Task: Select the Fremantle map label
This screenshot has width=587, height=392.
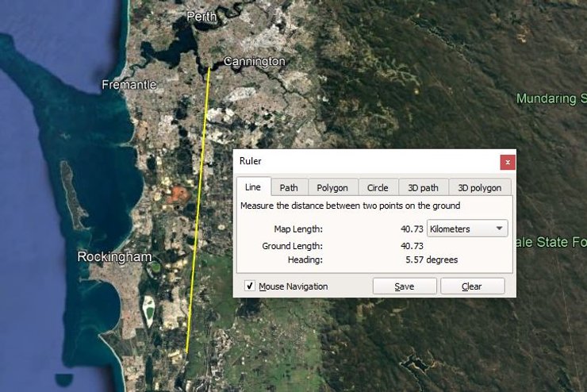Action: click(x=129, y=84)
